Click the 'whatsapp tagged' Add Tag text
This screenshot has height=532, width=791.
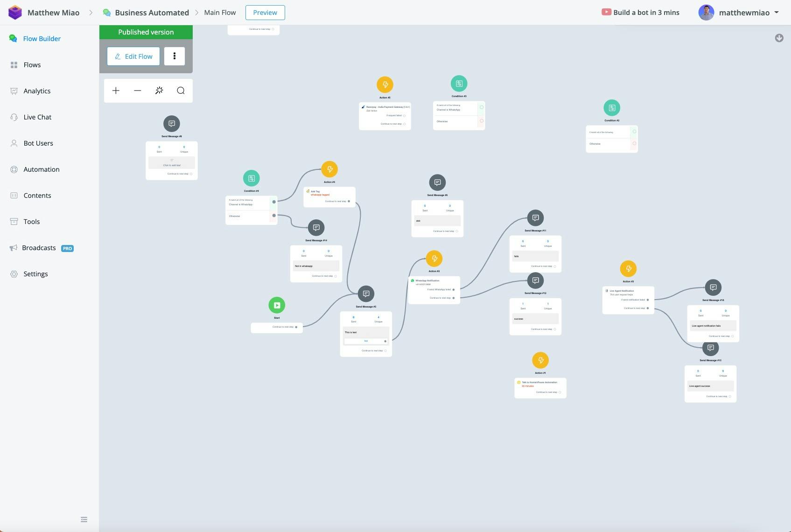coord(320,195)
